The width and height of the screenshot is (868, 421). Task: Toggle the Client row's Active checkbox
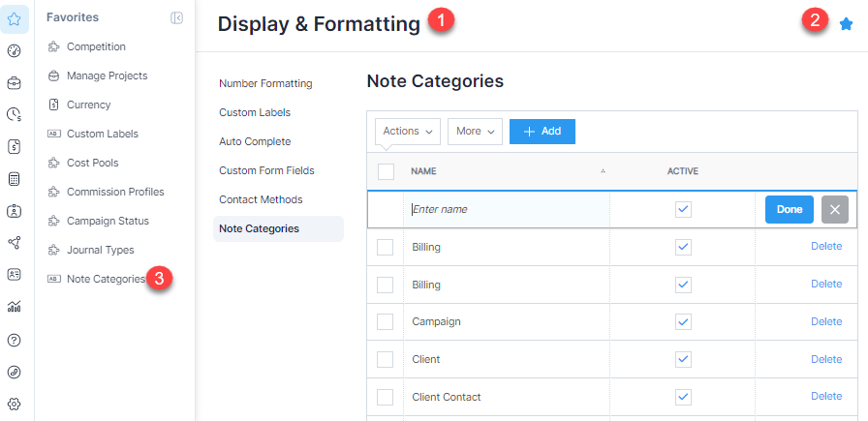tap(683, 360)
